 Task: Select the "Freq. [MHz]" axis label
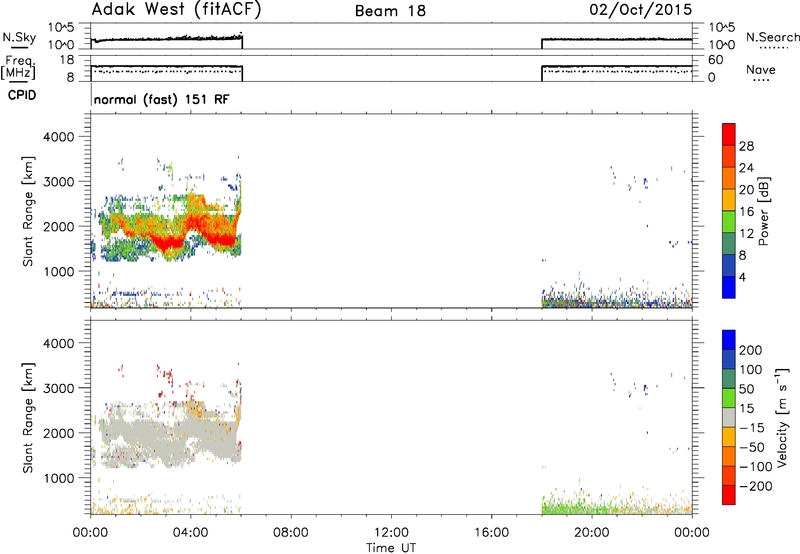[19, 68]
